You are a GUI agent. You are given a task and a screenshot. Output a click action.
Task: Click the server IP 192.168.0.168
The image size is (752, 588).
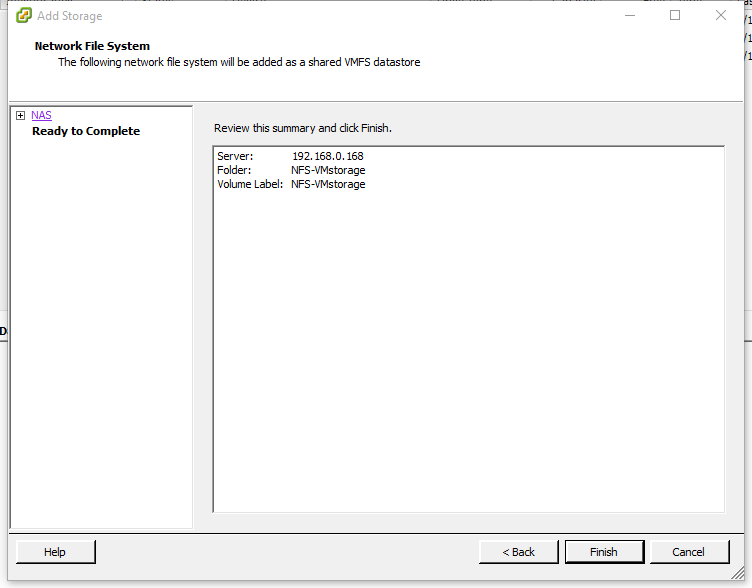(327, 157)
